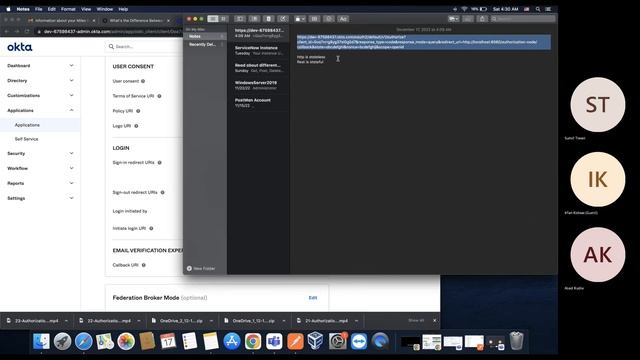The width and height of the screenshot is (640, 360).
Task: Open VirtualBox from the dock
Action: click(x=316, y=341)
